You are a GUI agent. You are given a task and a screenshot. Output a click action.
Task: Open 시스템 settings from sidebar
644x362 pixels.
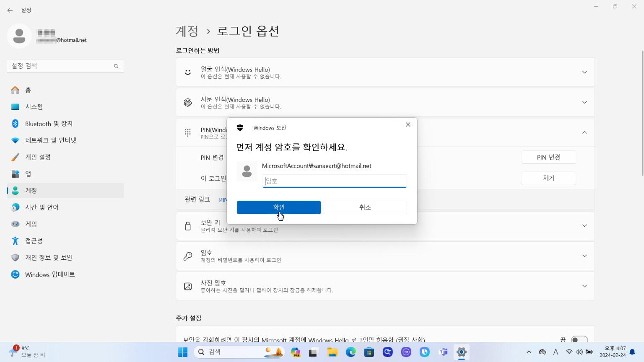[34, 106]
